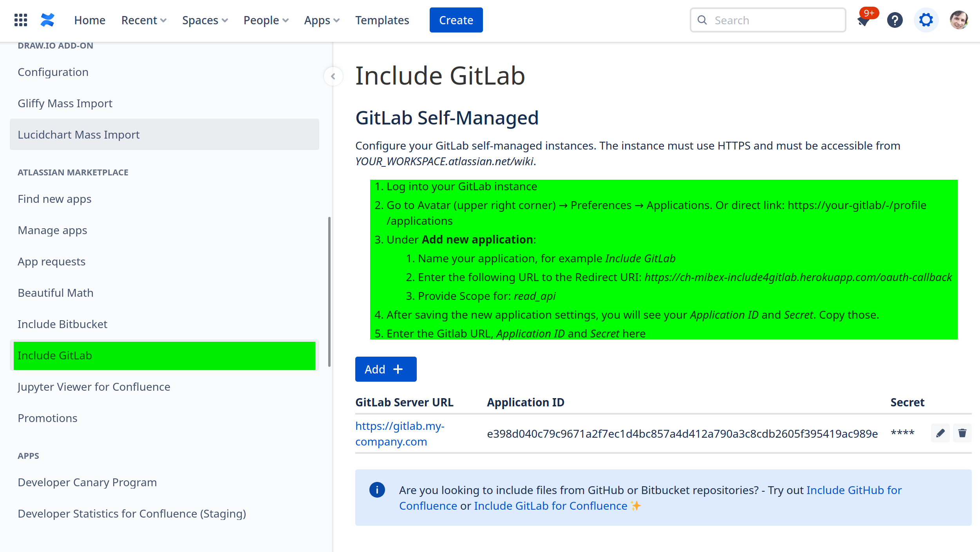Open Manage apps in sidebar

[x=52, y=230]
